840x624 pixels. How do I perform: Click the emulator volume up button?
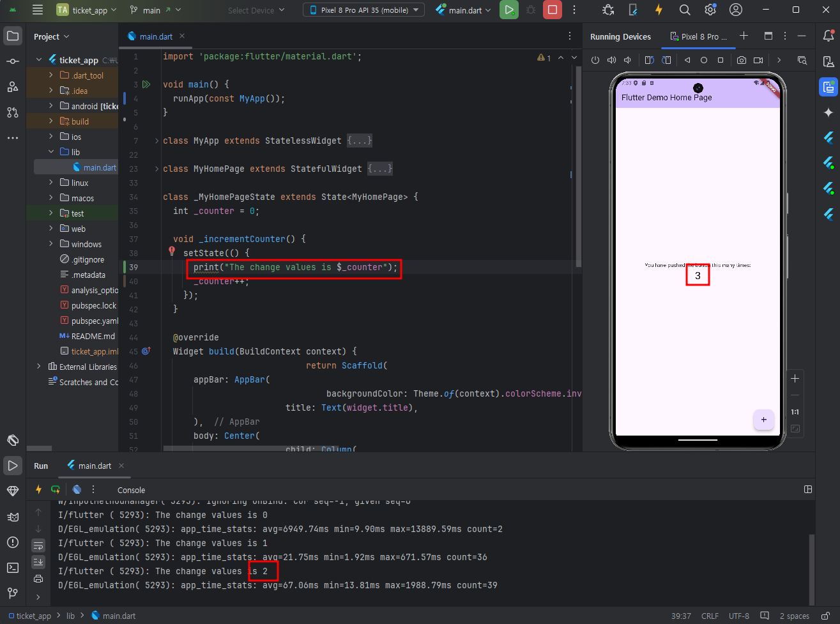[611, 60]
